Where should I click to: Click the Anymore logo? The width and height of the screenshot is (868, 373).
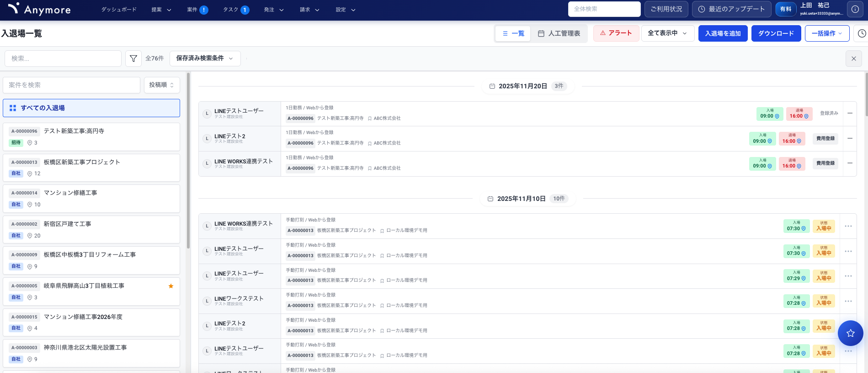[39, 9]
